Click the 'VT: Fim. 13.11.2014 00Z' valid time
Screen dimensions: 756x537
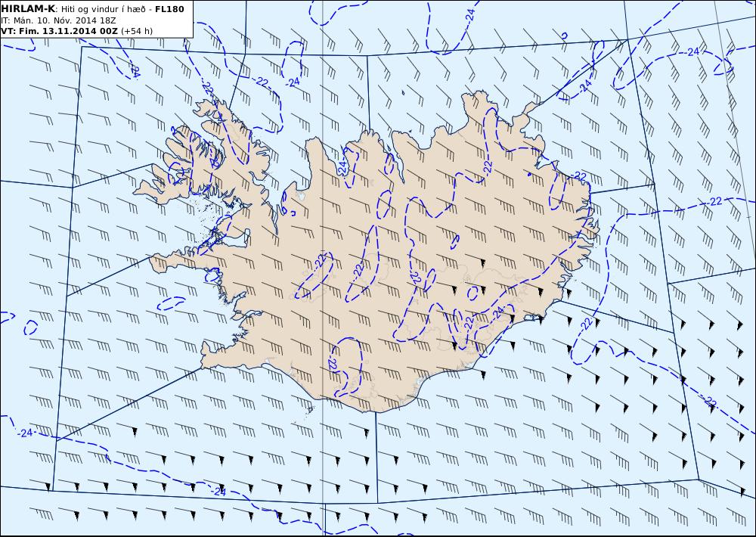pos(59,31)
